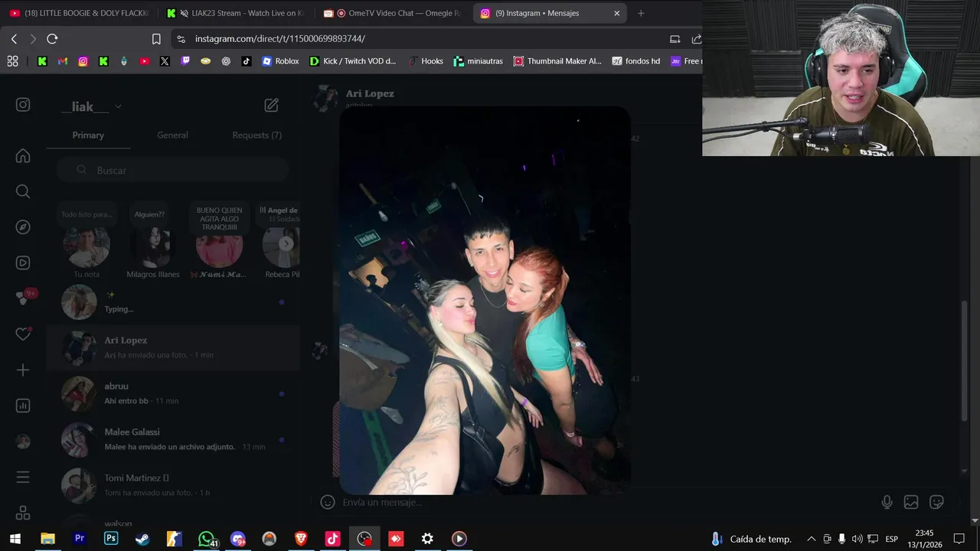Image resolution: width=980 pixels, height=551 pixels.
Task: Reload the Instagram page
Action: (x=52, y=38)
